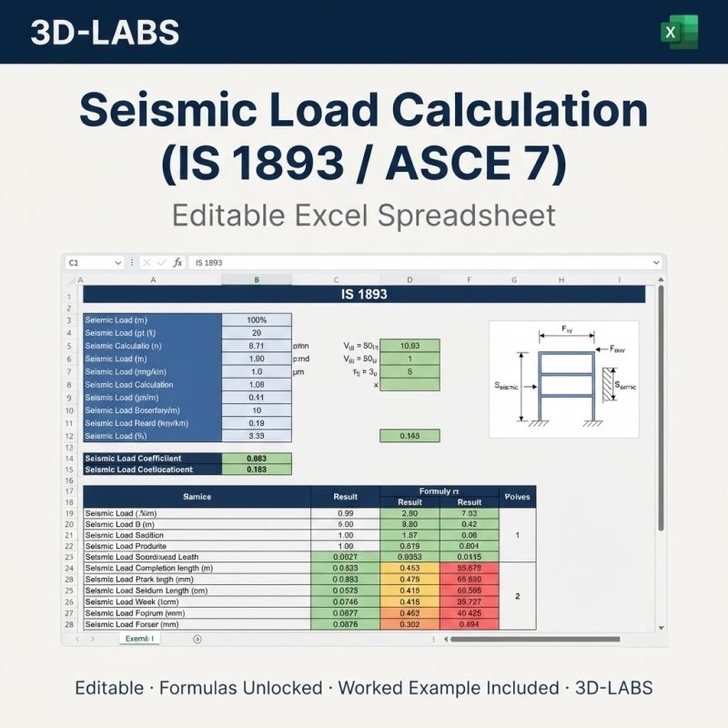
Task: Select the Seismic Load Produrite row label
Action: tap(197, 547)
